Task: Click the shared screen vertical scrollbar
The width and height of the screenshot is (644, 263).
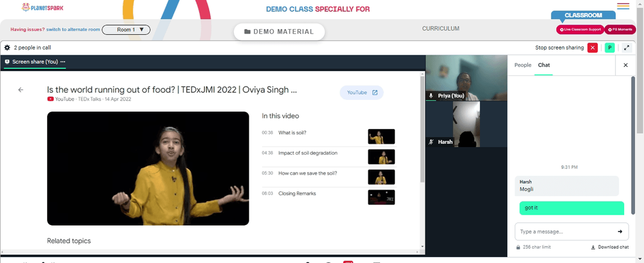Action: click(422, 130)
